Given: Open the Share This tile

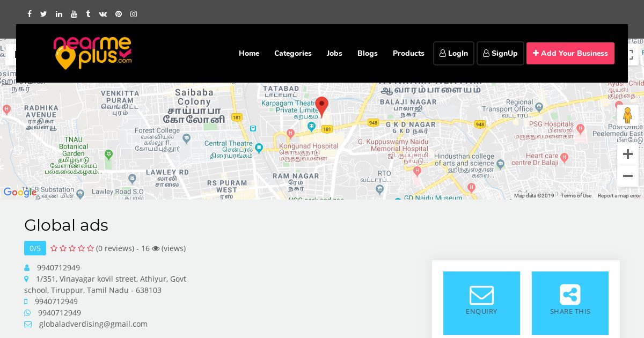Looking at the screenshot, I should (x=570, y=303).
